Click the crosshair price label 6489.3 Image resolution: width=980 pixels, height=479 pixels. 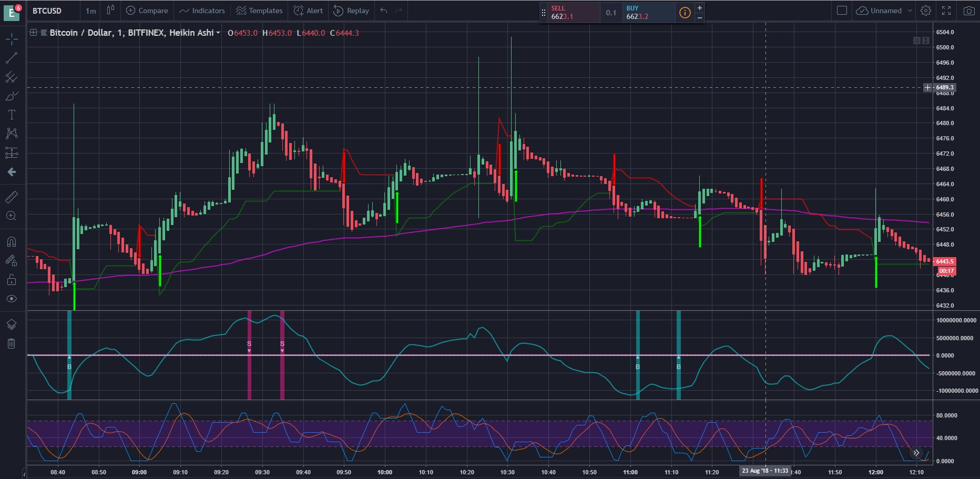[944, 88]
